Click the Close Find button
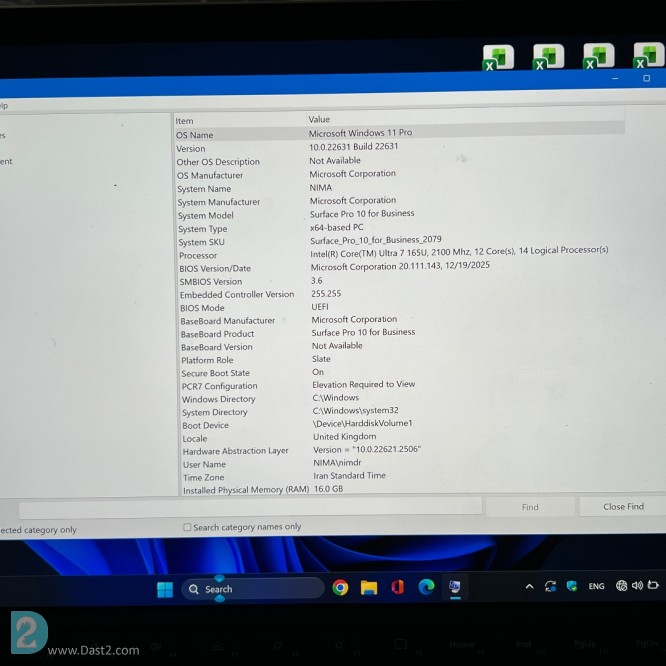Viewport: 666px width, 666px height. pos(623,506)
